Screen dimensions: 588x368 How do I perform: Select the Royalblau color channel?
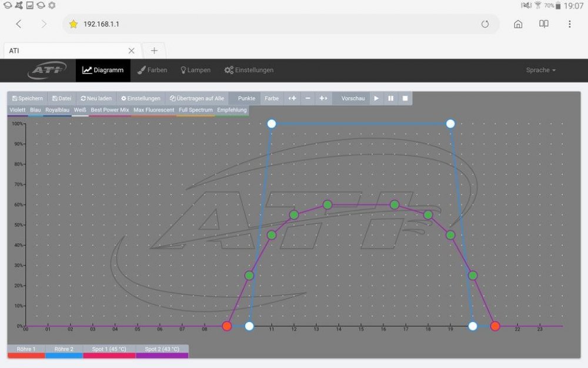tap(57, 110)
